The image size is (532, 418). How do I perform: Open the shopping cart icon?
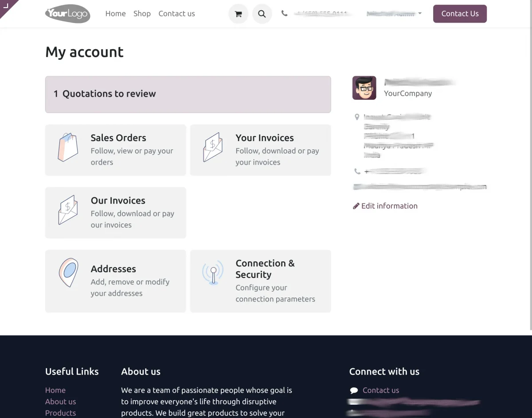tap(238, 14)
